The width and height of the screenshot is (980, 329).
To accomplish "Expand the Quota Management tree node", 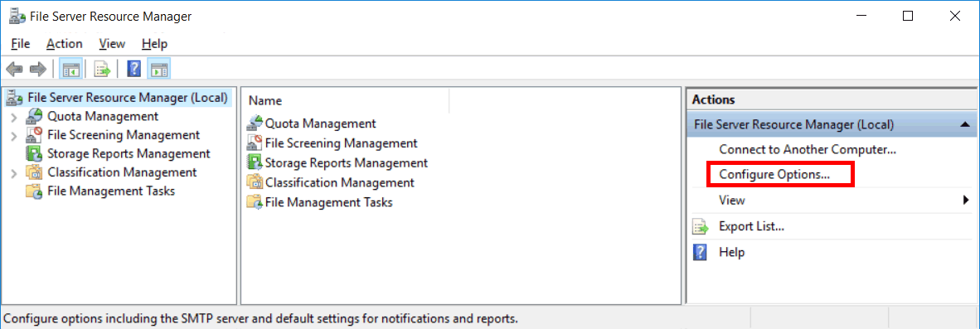I will click(x=14, y=117).
